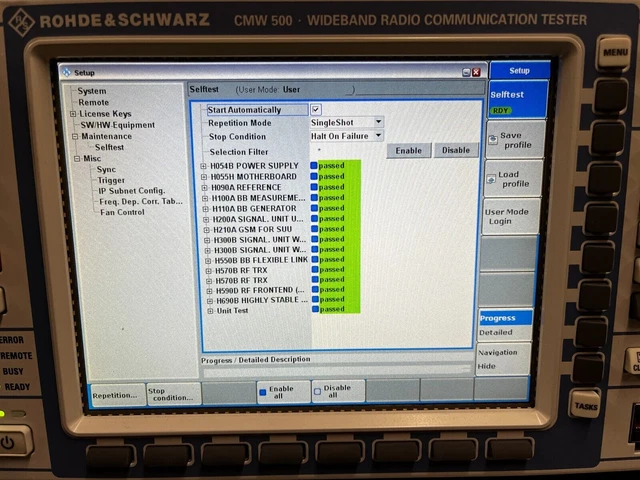
Task: Collapse the Misc tree node
Action: 77,158
